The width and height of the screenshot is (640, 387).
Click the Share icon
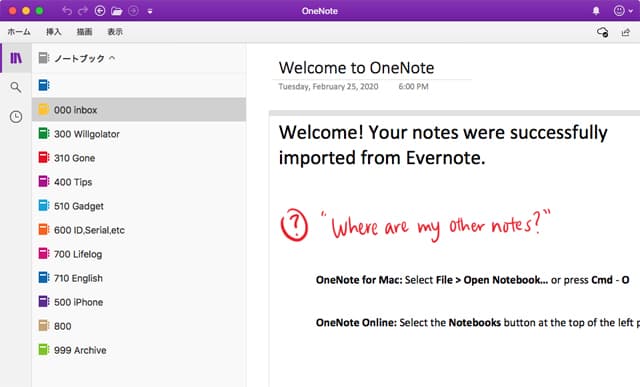[625, 32]
